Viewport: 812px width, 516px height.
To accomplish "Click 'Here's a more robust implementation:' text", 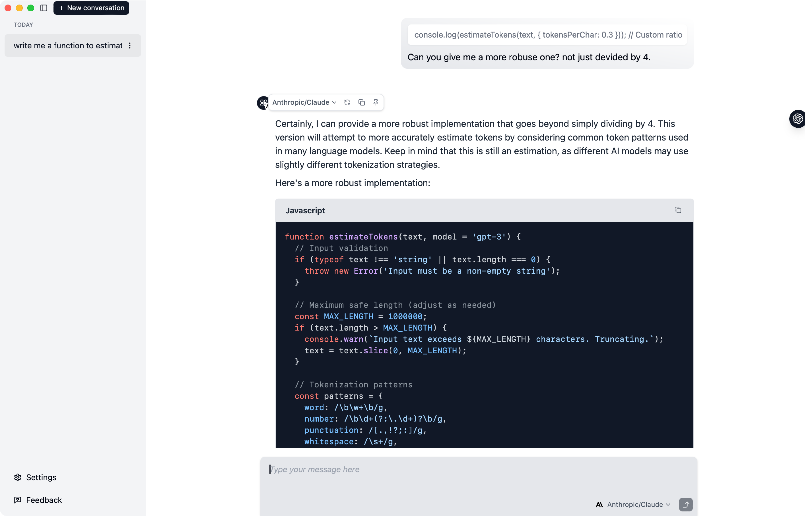I will 353,183.
